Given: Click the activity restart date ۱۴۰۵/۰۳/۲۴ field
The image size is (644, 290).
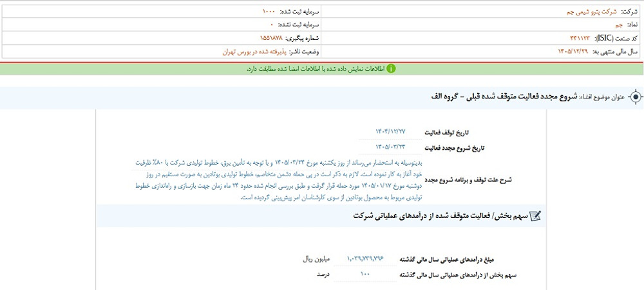Looking at the screenshot, I should pos(390,147).
